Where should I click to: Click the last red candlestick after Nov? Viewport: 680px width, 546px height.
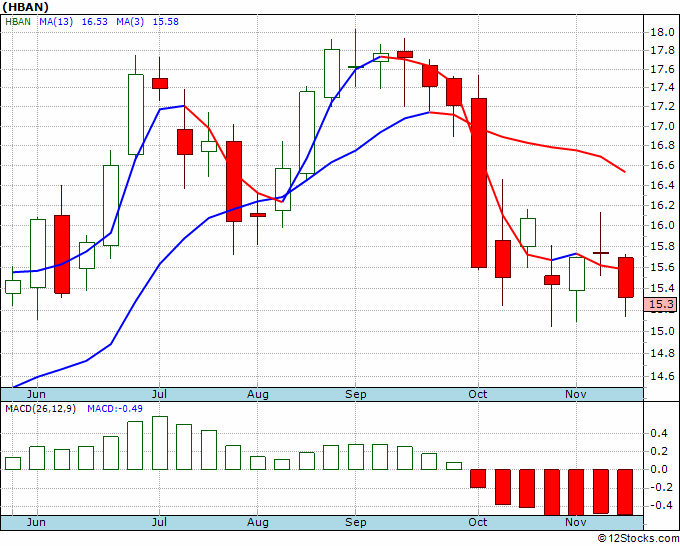[626, 277]
